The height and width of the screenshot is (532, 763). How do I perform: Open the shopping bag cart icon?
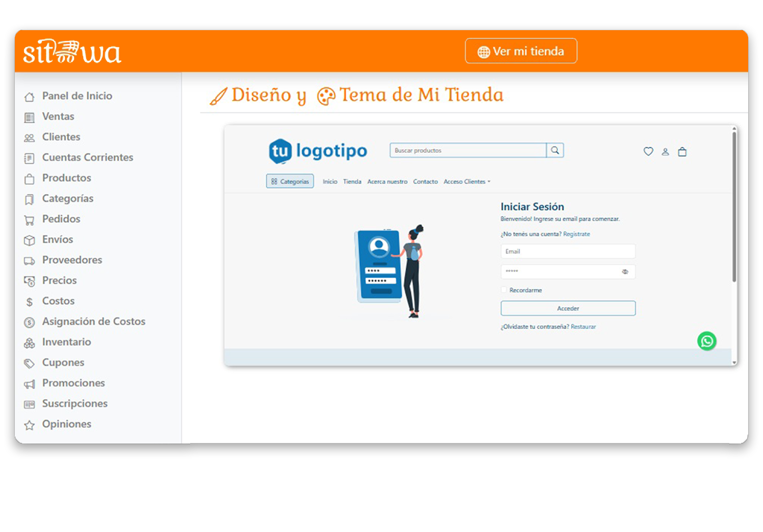coord(682,152)
